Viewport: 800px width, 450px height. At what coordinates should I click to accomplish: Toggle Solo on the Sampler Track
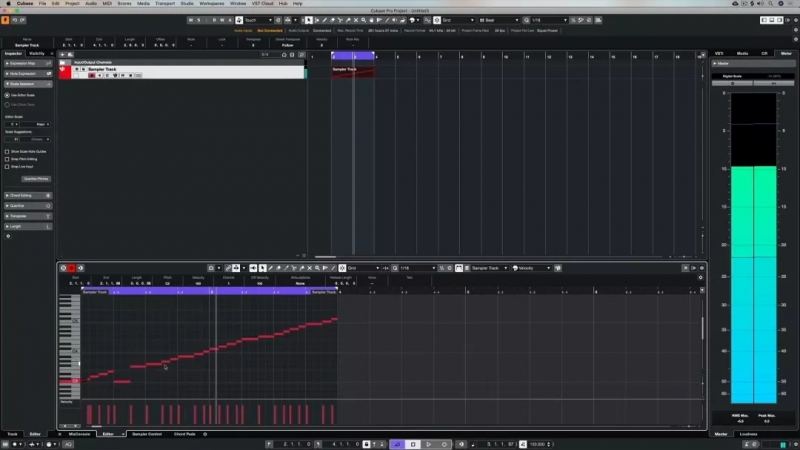point(84,69)
